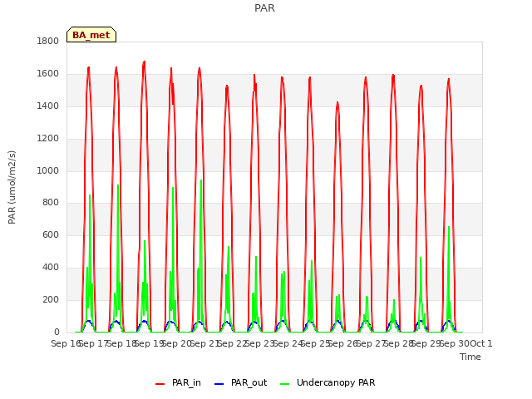The width and height of the screenshot is (532, 399).
Task: Click the 200 y-axis tick label
Action: tap(51, 299)
